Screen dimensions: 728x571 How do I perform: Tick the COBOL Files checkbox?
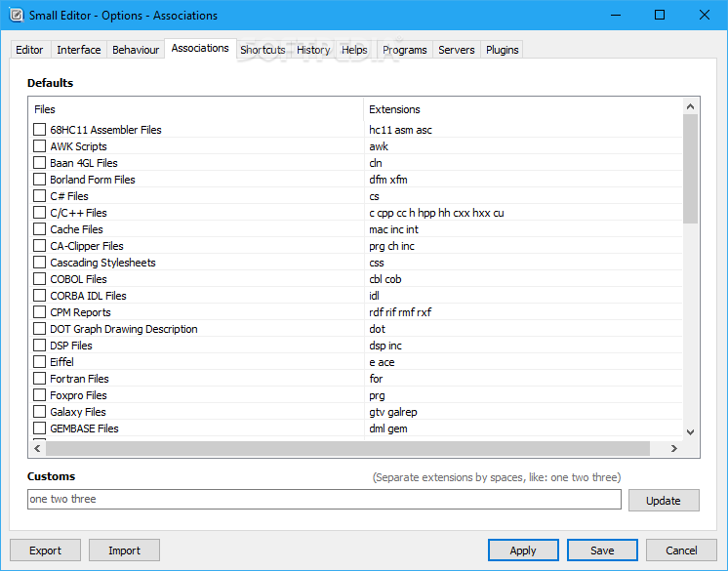click(x=39, y=279)
